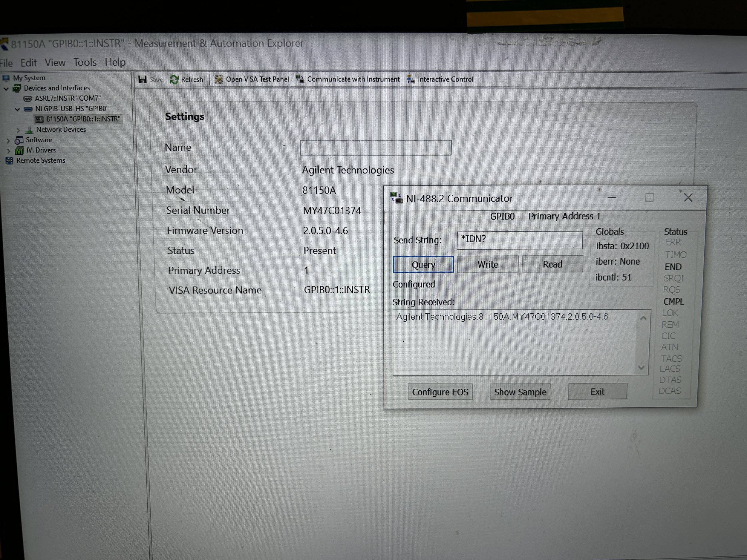Click the ibsta: 0x2100 global value

(622, 246)
